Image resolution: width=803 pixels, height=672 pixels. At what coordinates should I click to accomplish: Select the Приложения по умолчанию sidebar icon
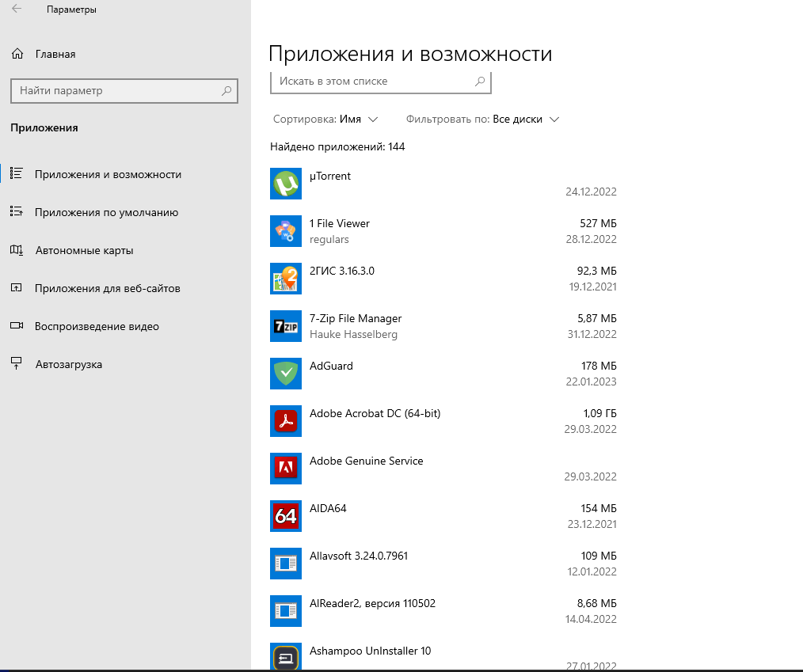point(17,211)
